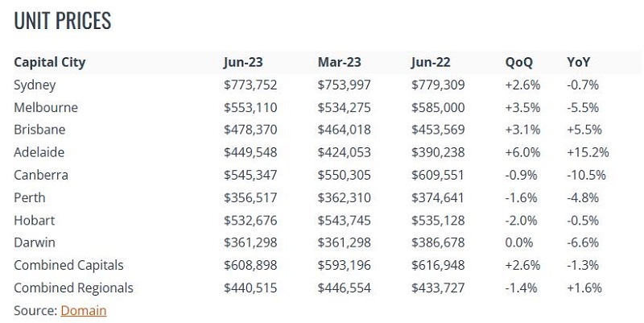Click Darwin's 0.0% QoQ value
This screenshot has width=644, height=323.
(x=519, y=242)
